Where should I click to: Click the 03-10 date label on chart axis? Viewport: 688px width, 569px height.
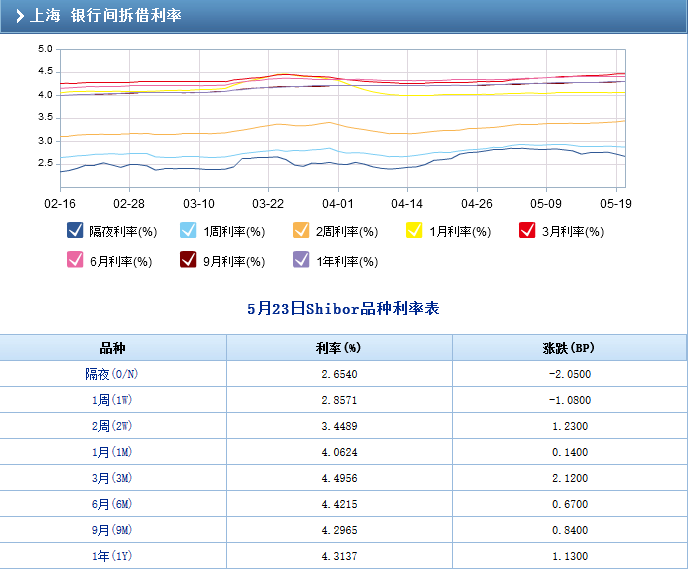click(x=199, y=204)
